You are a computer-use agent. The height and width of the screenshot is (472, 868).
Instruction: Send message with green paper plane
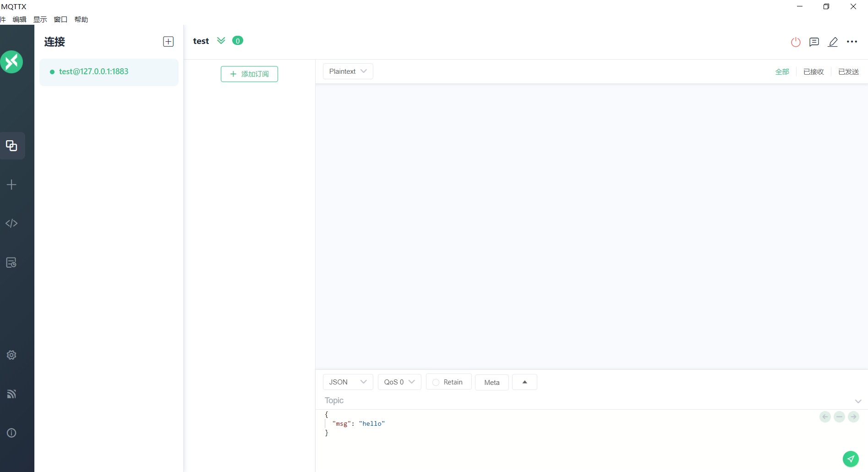pyautogui.click(x=851, y=459)
